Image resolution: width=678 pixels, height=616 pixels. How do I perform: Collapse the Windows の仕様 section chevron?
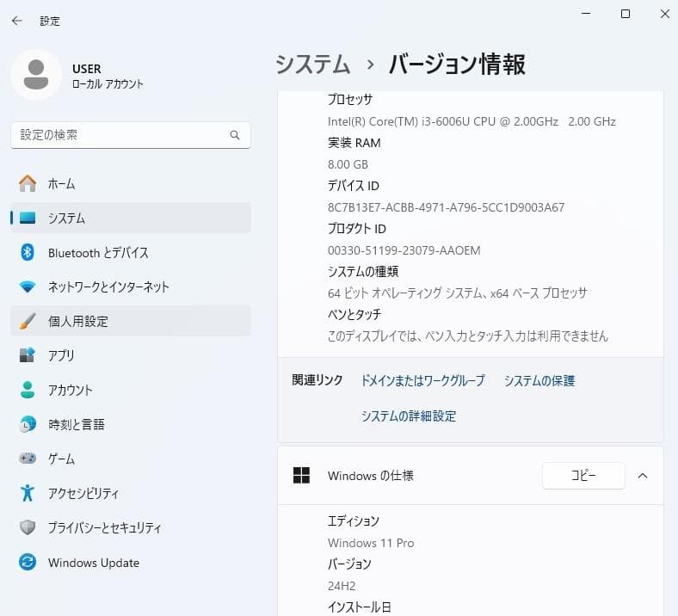(x=643, y=476)
